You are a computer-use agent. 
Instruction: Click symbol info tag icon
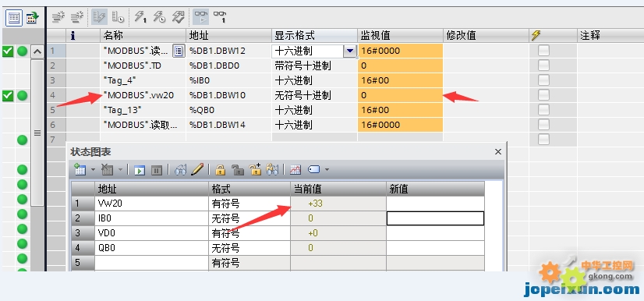tap(313, 169)
